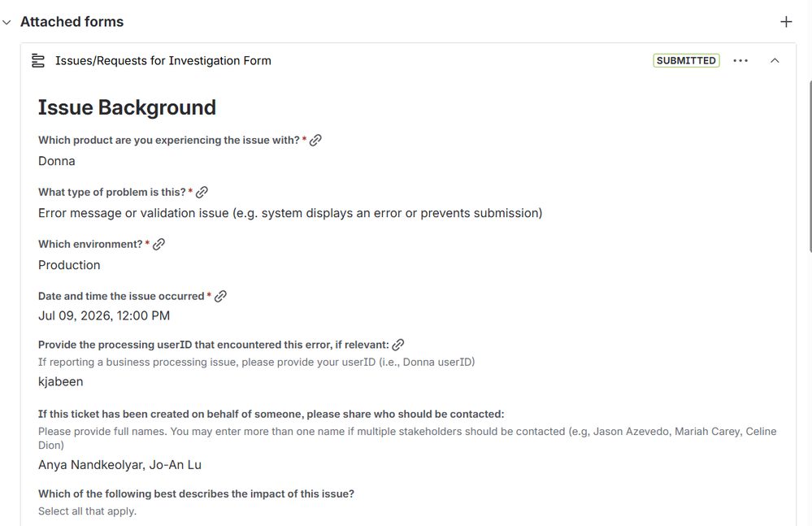The image size is (812, 526).
Task: Click link icon beside date and time field
Action: tap(220, 296)
